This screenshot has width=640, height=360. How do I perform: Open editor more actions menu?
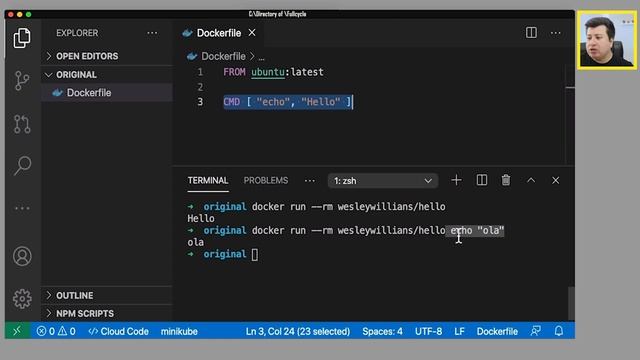pos(556,33)
